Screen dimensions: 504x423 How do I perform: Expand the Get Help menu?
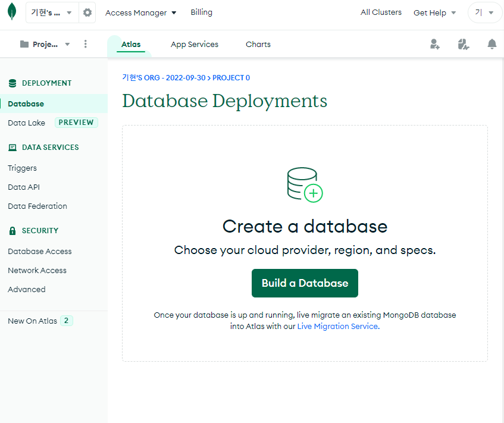(x=434, y=12)
